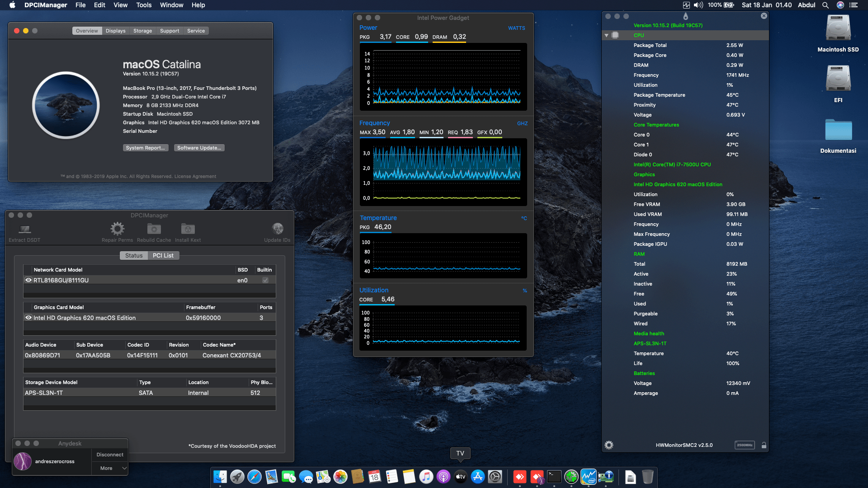Switch to the Displays tab
The image size is (868, 488).
[115, 31]
